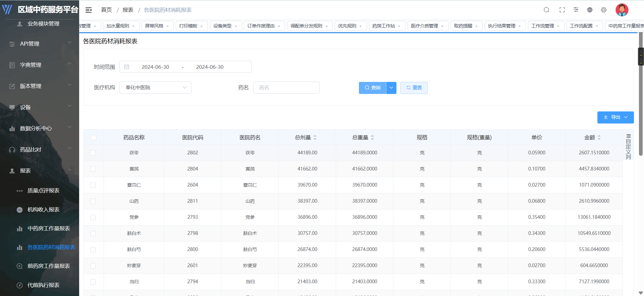Click 查询 search button

click(x=372, y=88)
